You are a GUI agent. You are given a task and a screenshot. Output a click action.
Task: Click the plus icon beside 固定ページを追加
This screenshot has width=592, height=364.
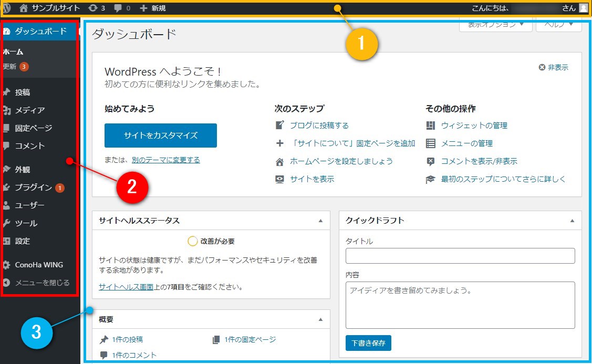280,143
